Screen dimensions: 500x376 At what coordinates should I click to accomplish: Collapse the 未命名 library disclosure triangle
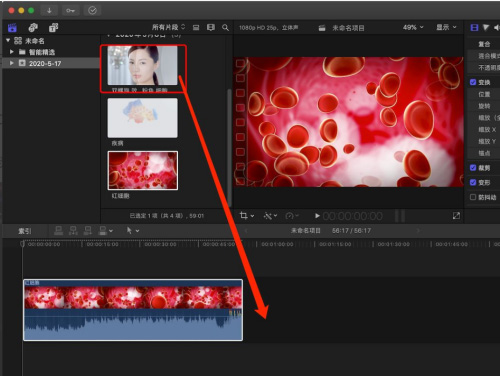tap(8, 40)
